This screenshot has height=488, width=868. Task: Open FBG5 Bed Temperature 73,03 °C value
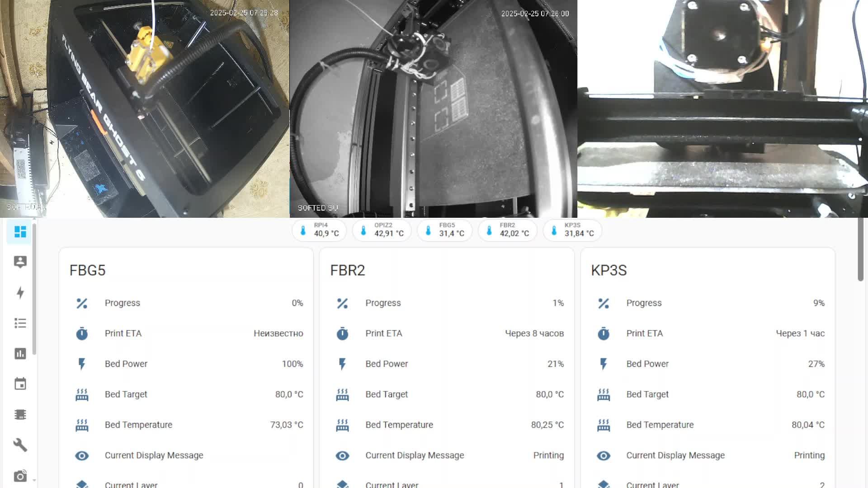287,425
